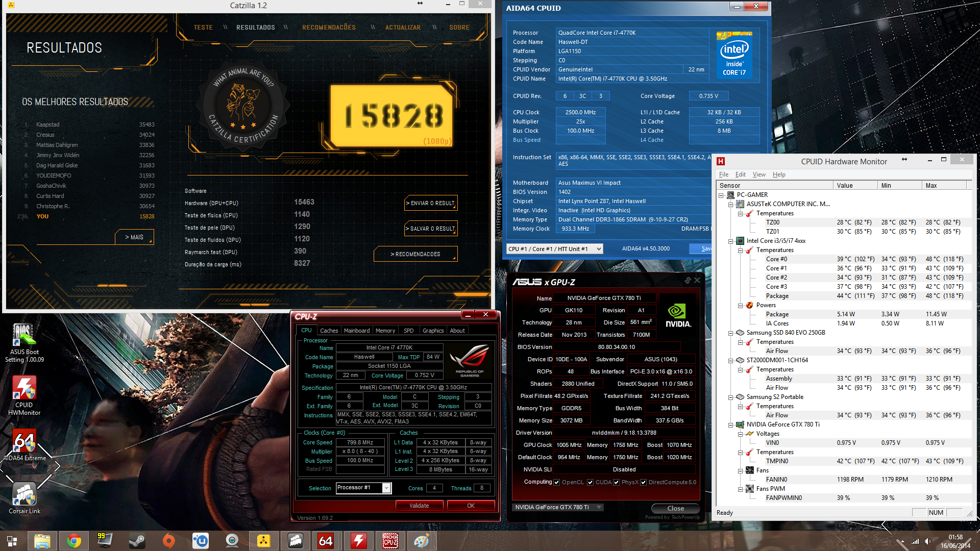Toggle the CUDA checkbox in GPU-Z

(590, 482)
